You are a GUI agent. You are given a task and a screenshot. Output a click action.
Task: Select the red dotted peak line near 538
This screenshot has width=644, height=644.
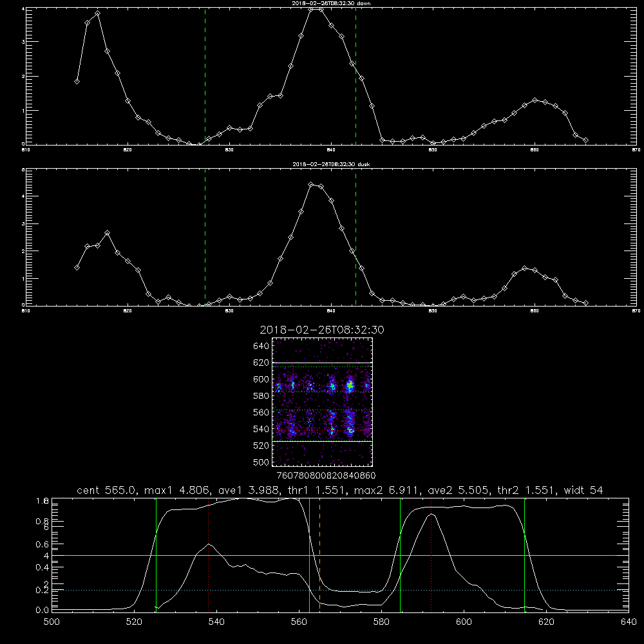(x=209, y=555)
